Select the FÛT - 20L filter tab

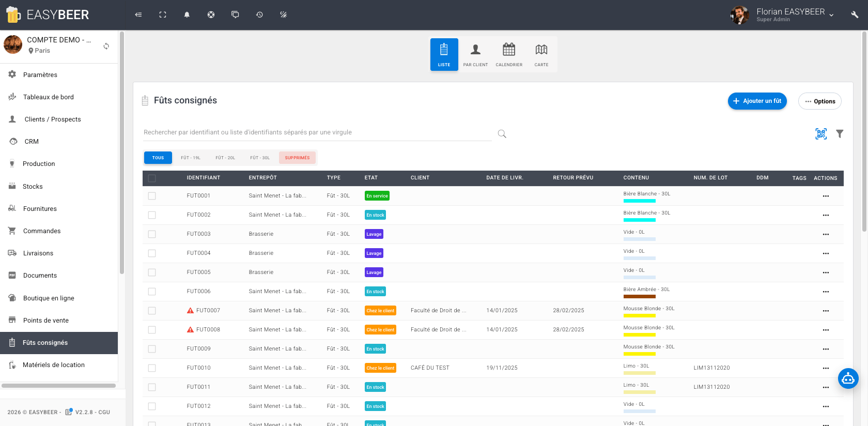click(x=225, y=158)
